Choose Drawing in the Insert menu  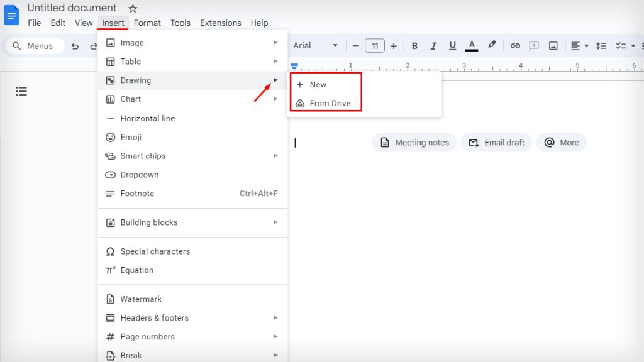click(x=192, y=80)
